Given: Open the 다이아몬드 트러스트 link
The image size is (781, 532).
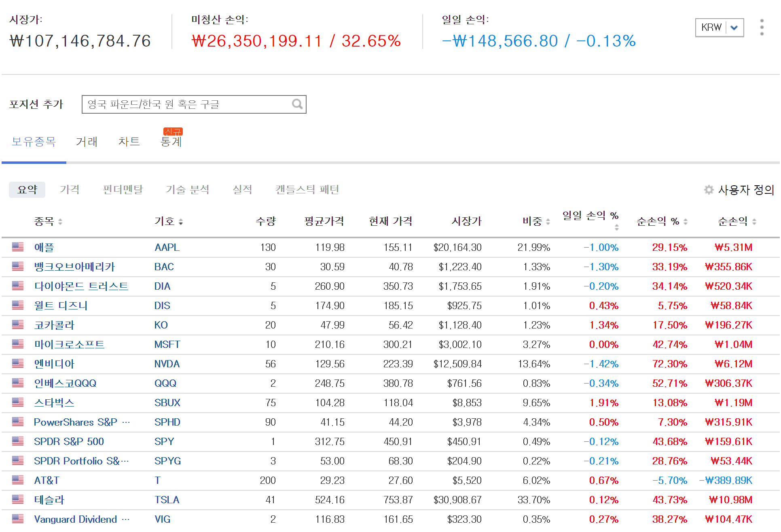Looking at the screenshot, I should pyautogui.click(x=81, y=286).
